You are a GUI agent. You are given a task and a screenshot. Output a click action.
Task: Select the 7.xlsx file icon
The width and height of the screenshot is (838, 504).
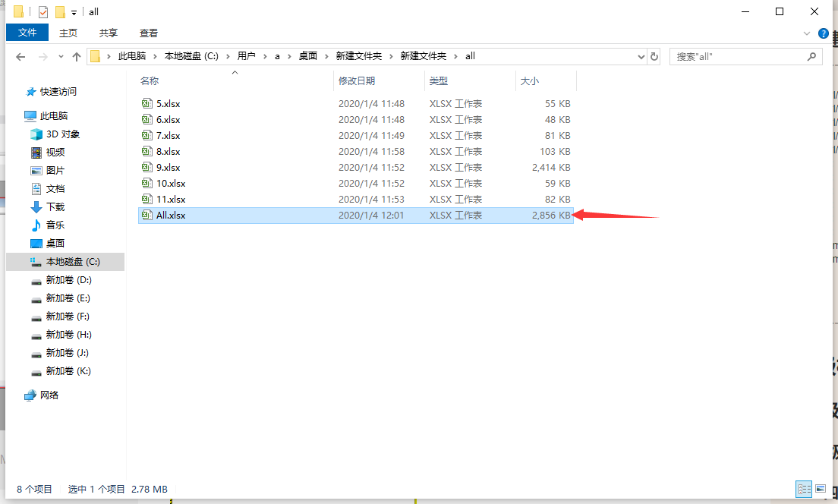(x=146, y=135)
